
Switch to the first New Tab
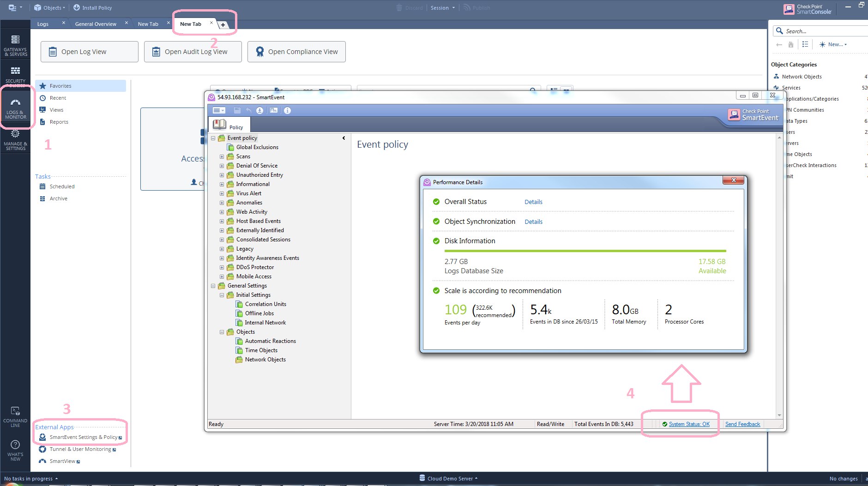point(148,24)
